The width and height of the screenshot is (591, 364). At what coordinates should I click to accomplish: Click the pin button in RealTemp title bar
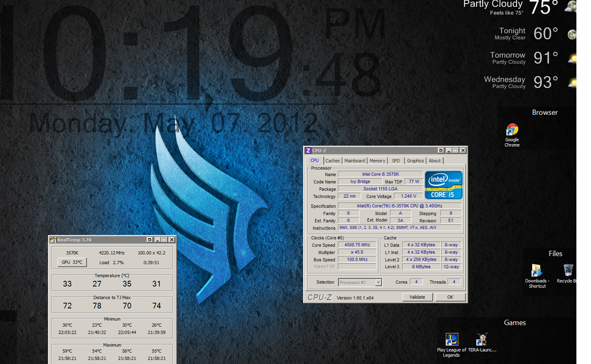point(148,240)
